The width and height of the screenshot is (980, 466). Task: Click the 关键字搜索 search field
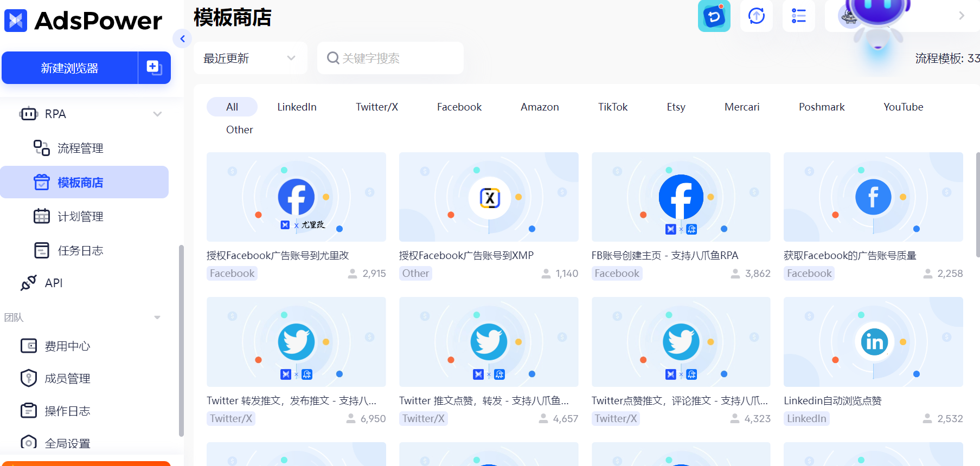coord(390,58)
